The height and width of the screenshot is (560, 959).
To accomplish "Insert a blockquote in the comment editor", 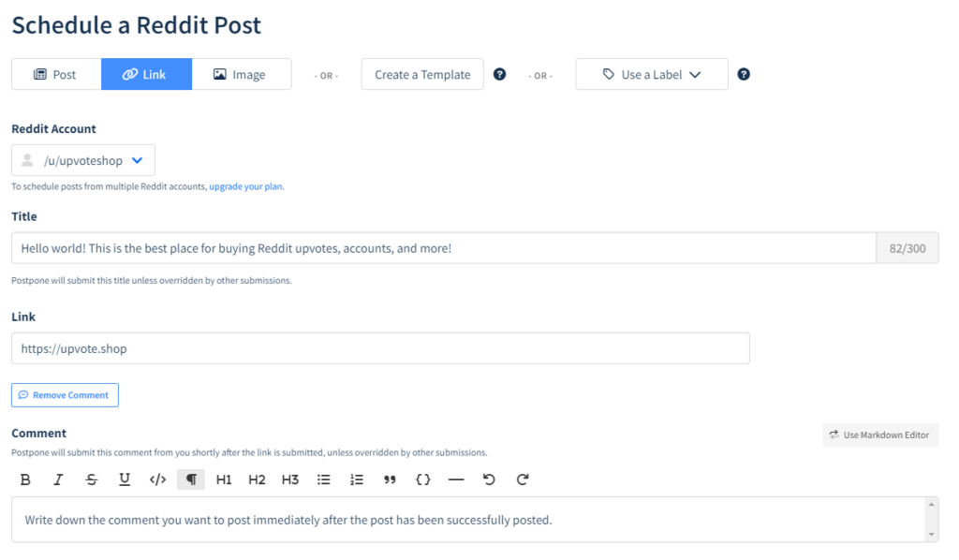I will point(390,479).
